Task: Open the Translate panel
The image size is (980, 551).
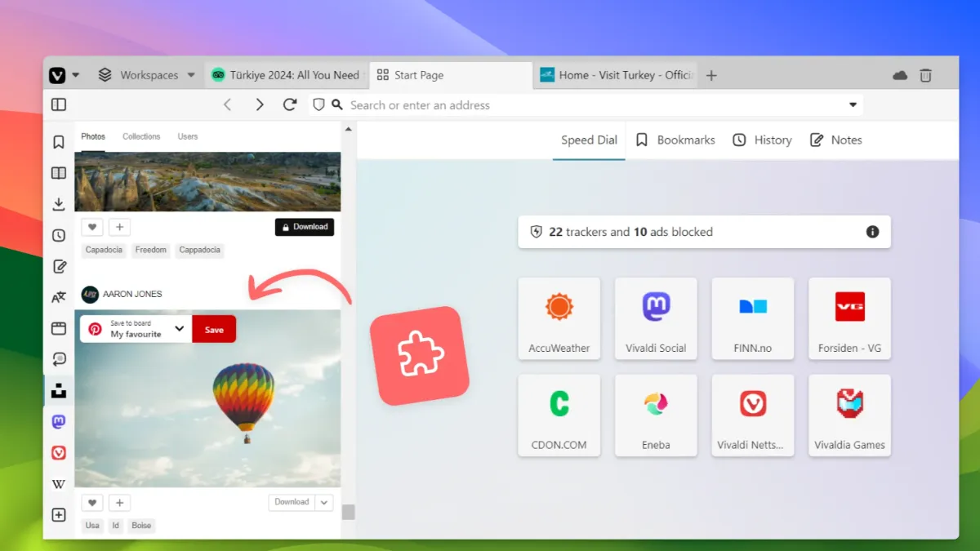Action: 59,297
